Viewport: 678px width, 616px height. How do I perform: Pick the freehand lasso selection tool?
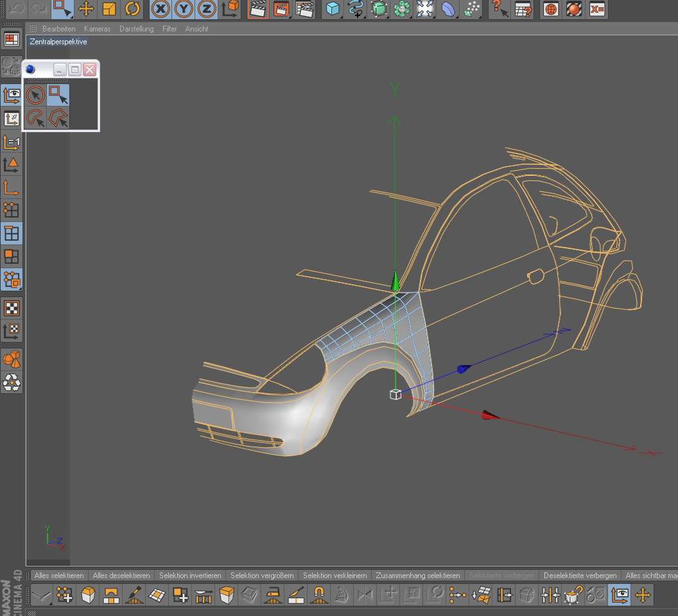[x=36, y=118]
